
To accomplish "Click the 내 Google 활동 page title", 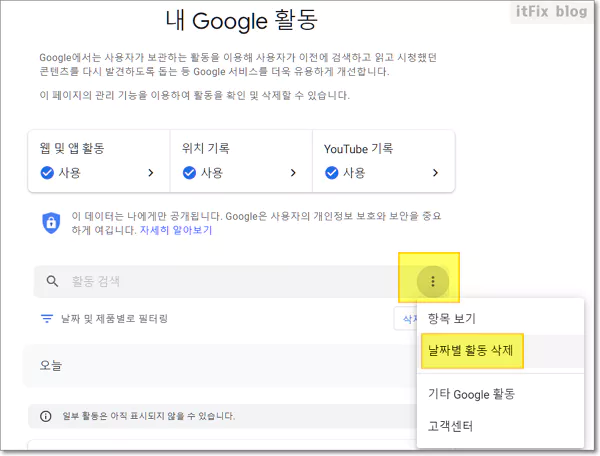I will pyautogui.click(x=241, y=20).
